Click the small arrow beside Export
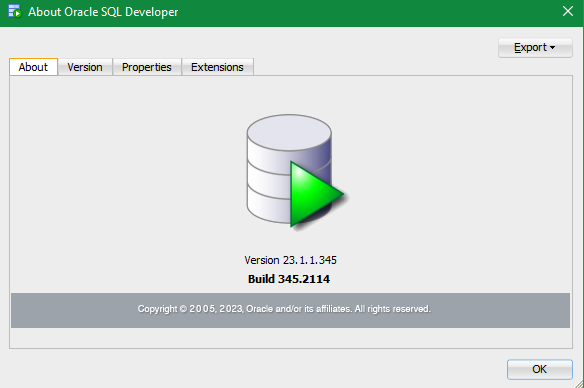584x388 pixels. (552, 48)
